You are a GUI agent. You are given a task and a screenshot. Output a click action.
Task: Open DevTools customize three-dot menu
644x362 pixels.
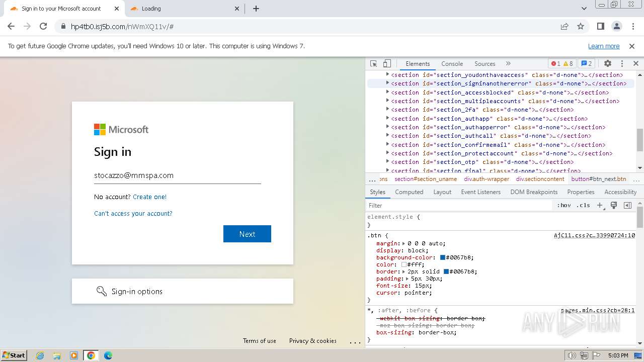tap(622, 64)
